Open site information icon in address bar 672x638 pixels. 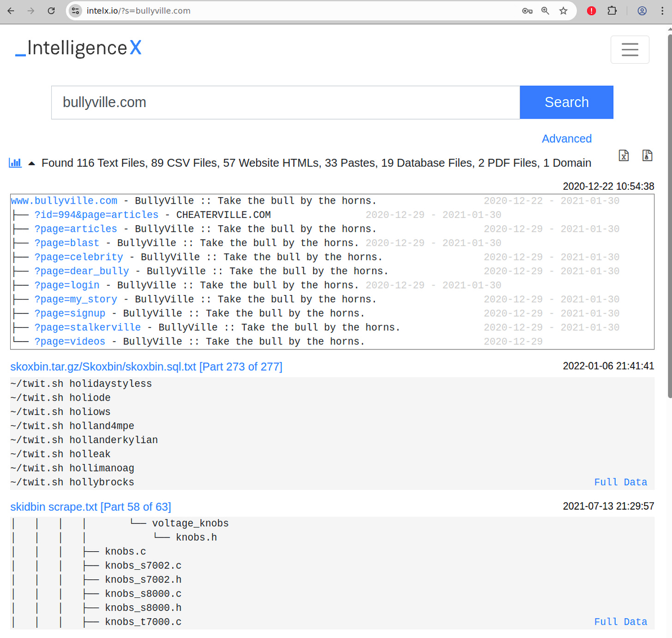pos(75,11)
